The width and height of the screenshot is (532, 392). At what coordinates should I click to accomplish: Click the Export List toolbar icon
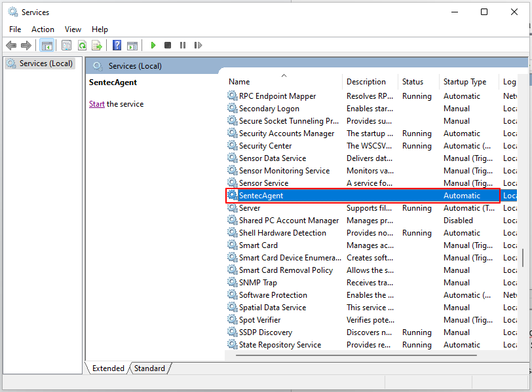click(97, 45)
